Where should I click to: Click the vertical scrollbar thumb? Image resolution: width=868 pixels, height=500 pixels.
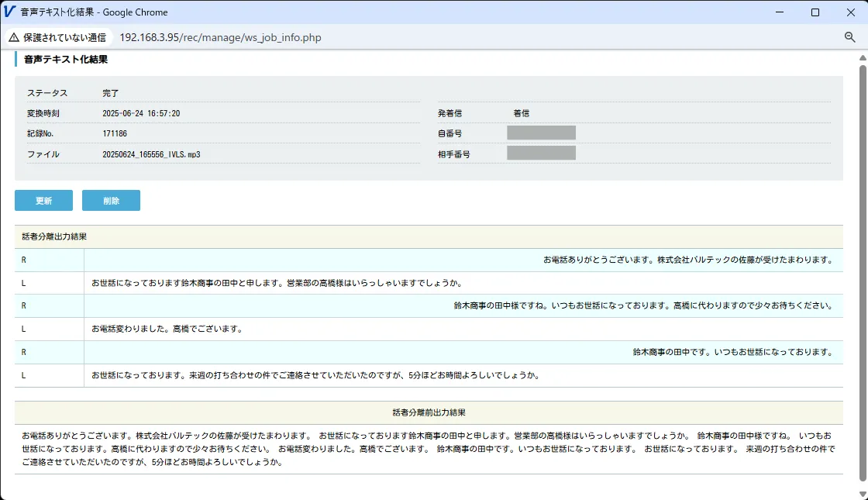[x=863, y=271]
